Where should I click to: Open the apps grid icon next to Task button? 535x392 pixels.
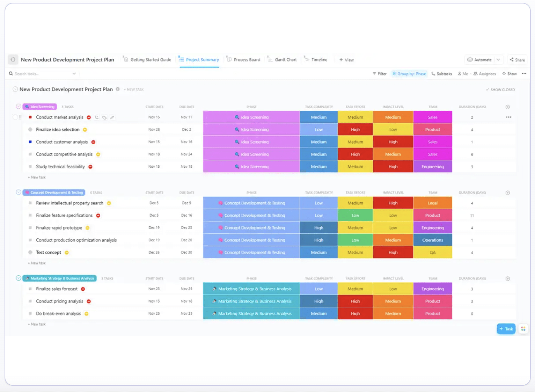pyautogui.click(x=523, y=329)
